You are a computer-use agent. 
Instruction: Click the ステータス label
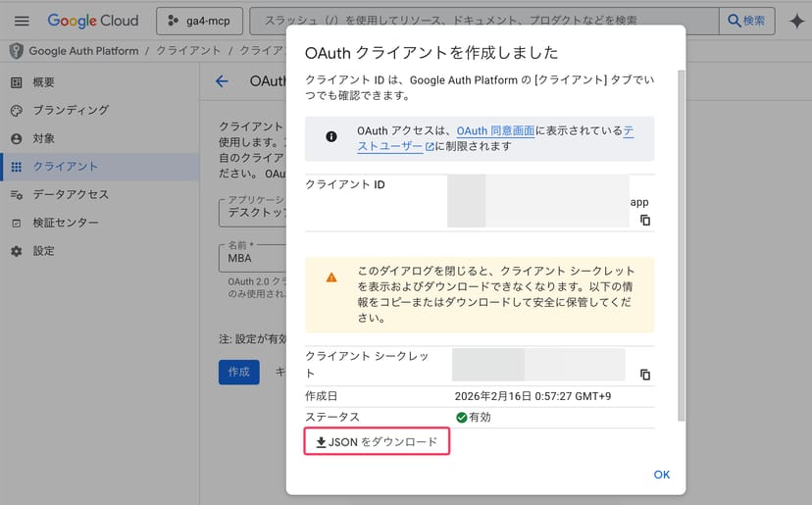pyautogui.click(x=331, y=417)
